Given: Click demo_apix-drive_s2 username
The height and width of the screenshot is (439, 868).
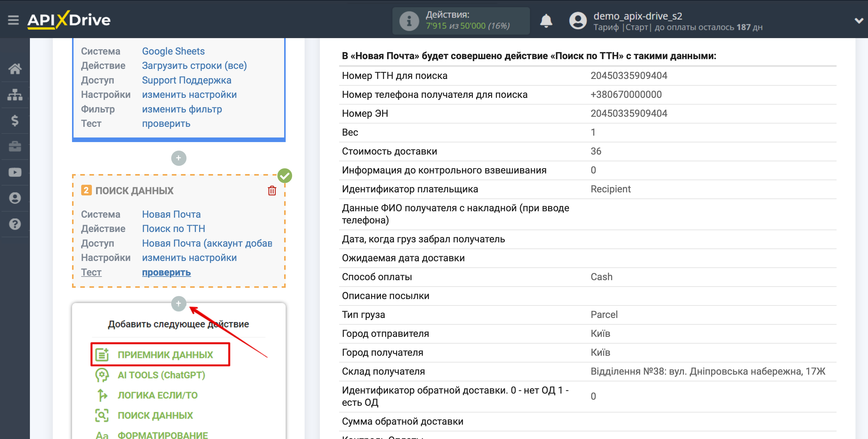Looking at the screenshot, I should pyautogui.click(x=638, y=16).
